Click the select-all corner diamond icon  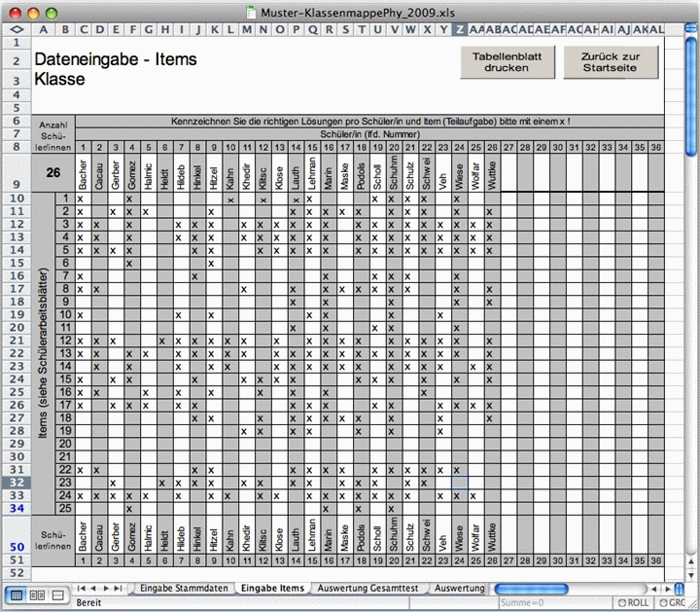point(17,29)
